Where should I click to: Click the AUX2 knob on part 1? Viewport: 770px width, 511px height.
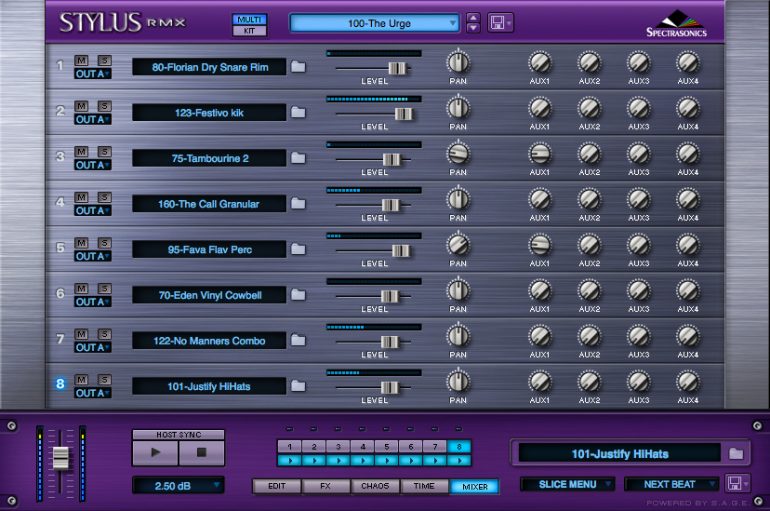pos(589,62)
